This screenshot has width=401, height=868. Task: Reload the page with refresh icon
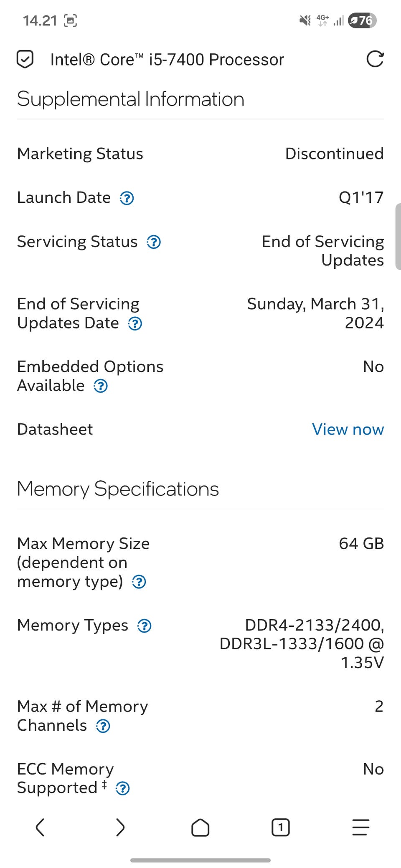375,59
